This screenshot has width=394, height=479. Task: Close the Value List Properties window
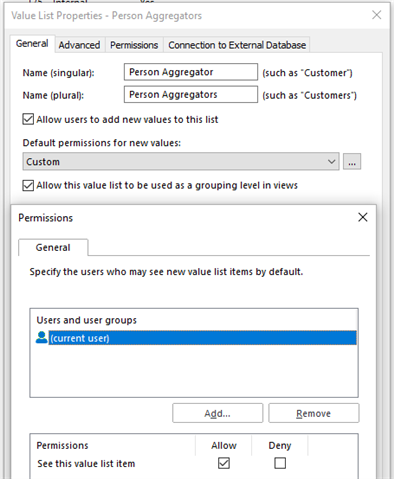point(377,15)
